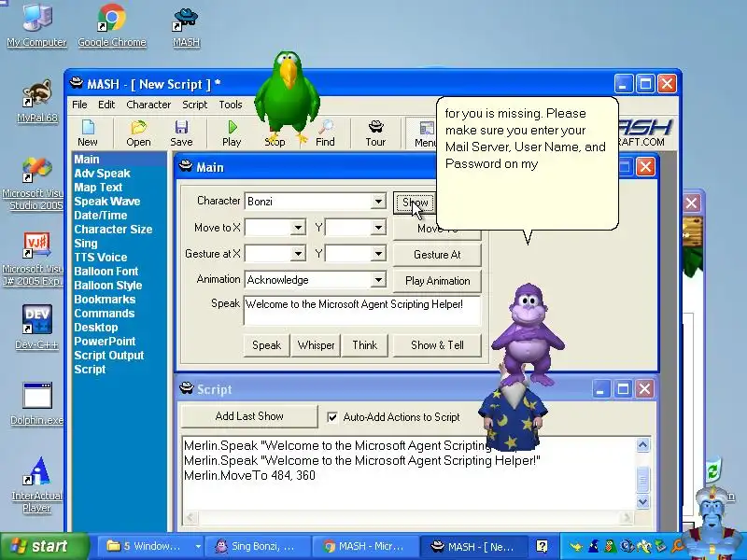Open the help question mark taskbar icon
747x560 pixels.
pos(542,546)
